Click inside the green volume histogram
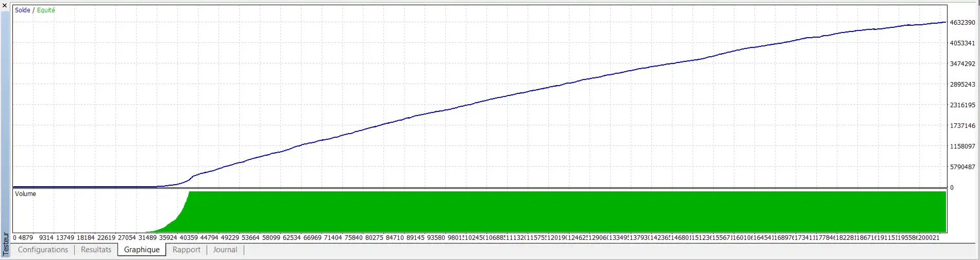Screen dimensions: 980x260 click(x=515, y=212)
